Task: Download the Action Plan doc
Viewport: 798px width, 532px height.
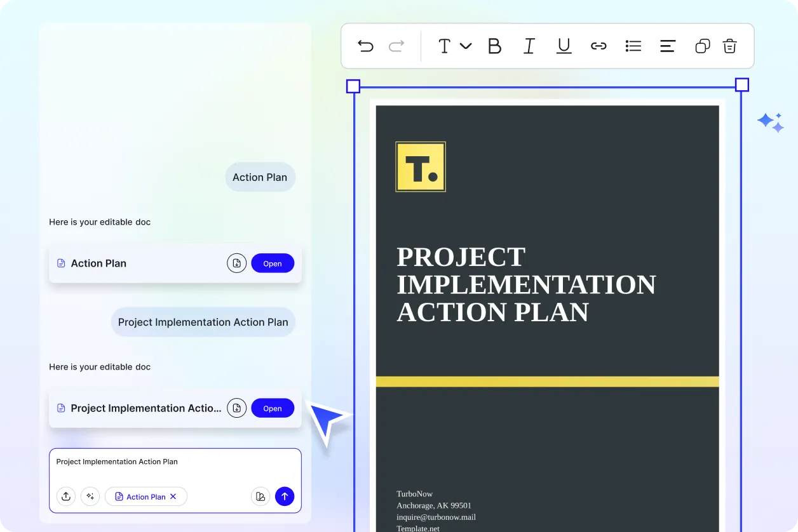Action: click(x=236, y=263)
